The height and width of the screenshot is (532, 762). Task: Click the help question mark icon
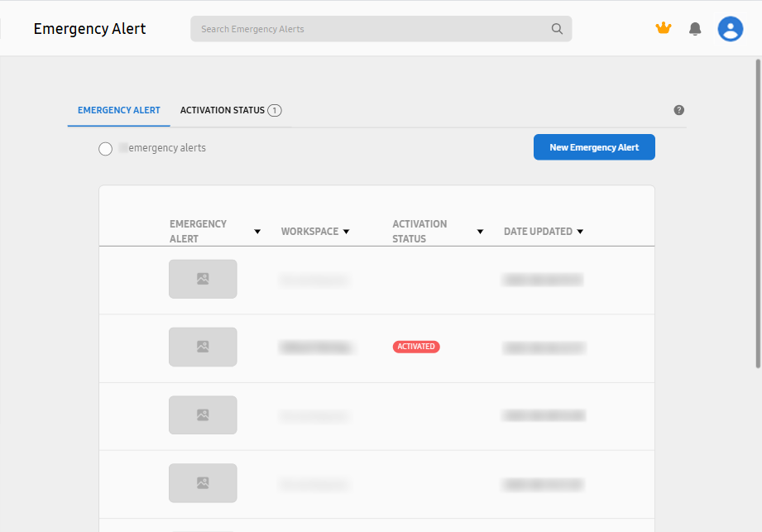click(x=678, y=110)
